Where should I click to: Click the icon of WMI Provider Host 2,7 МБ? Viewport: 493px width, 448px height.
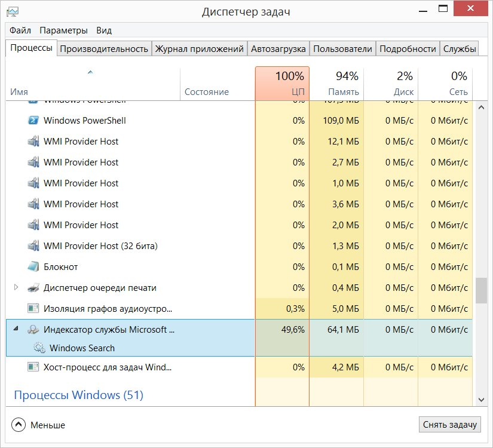point(33,162)
